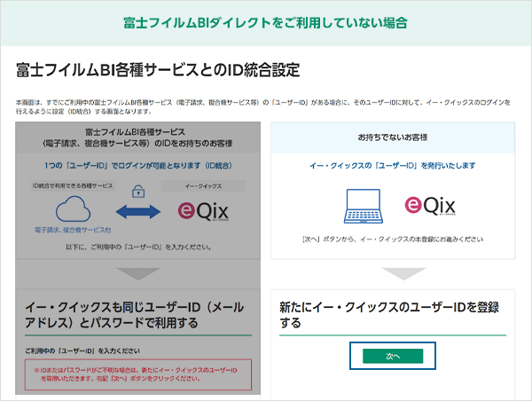
Task: Click the caption 電子請求、複合機サービス他
Action: (73, 230)
